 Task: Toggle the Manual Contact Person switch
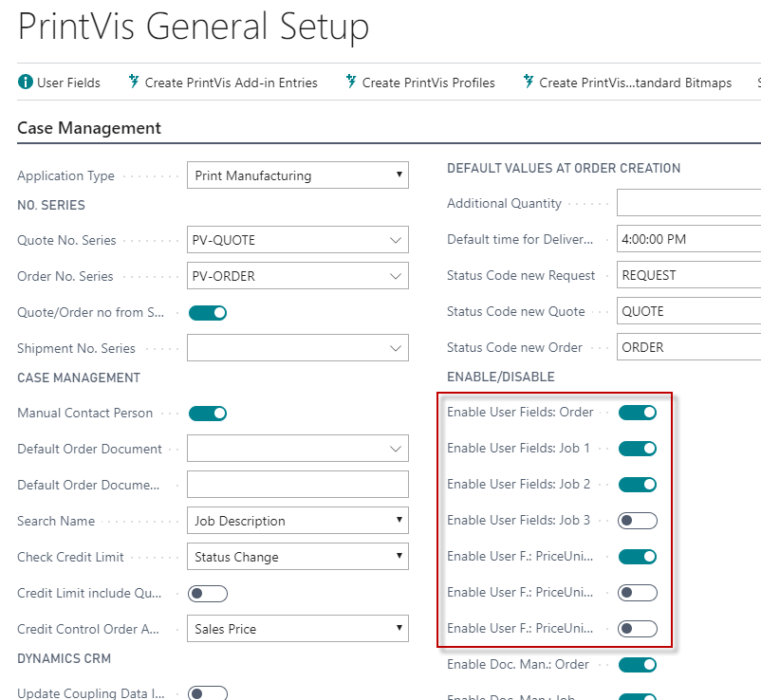208,414
